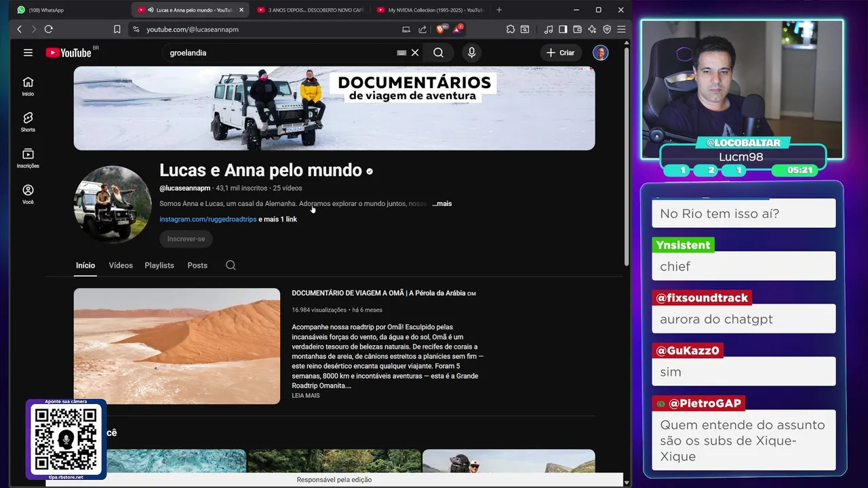
Task: Search within the channel
Action: point(231,265)
